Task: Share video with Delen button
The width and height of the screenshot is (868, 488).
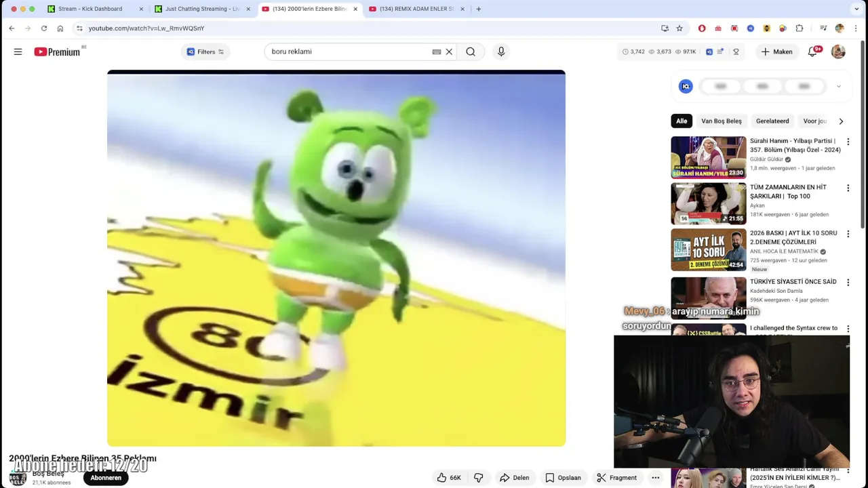Action: pos(515,478)
